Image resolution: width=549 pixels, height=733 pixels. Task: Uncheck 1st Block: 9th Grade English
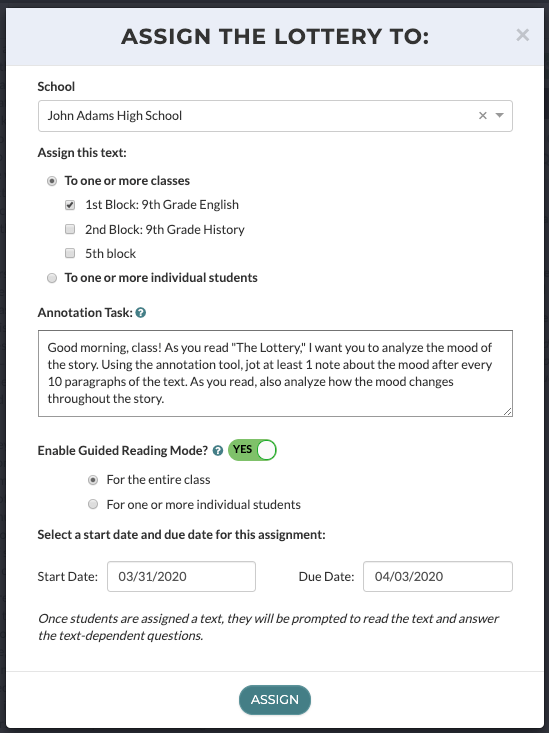70,205
